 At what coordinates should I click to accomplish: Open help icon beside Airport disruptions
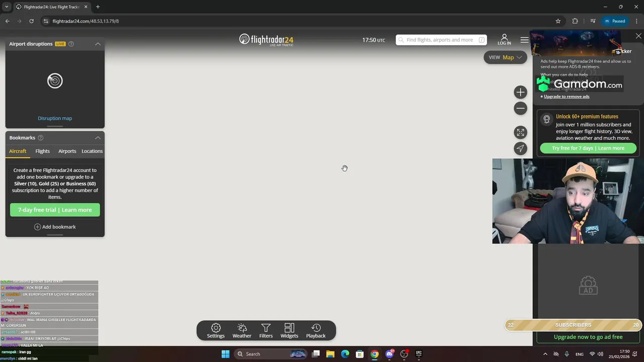pos(71,44)
